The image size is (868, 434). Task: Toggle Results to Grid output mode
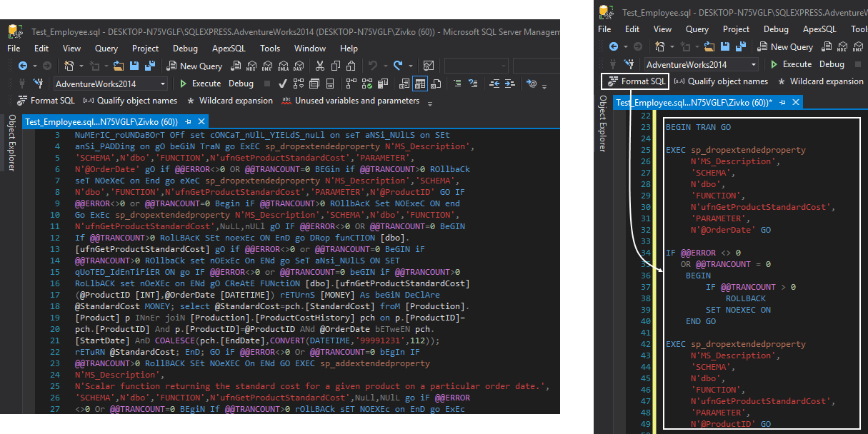pos(420,84)
